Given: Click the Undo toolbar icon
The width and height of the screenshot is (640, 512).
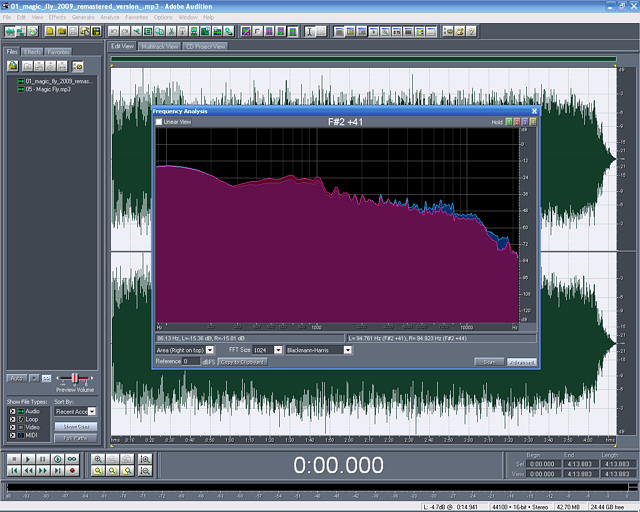Looking at the screenshot, I should (113, 31).
